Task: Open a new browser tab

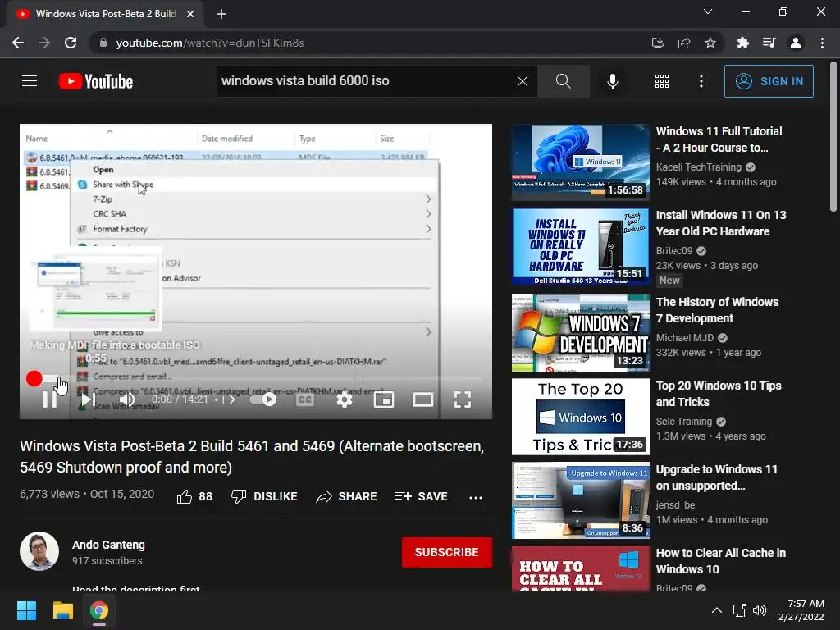Action: tap(221, 14)
